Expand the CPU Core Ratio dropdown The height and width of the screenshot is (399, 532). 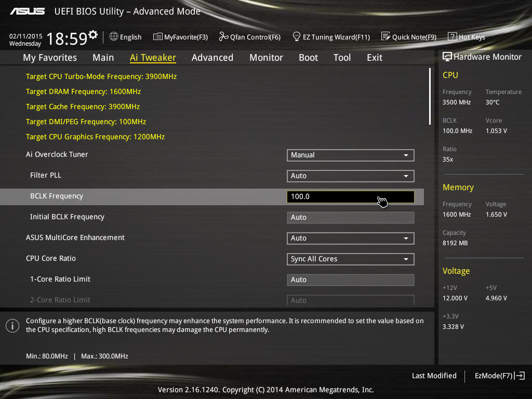pyautogui.click(x=351, y=259)
